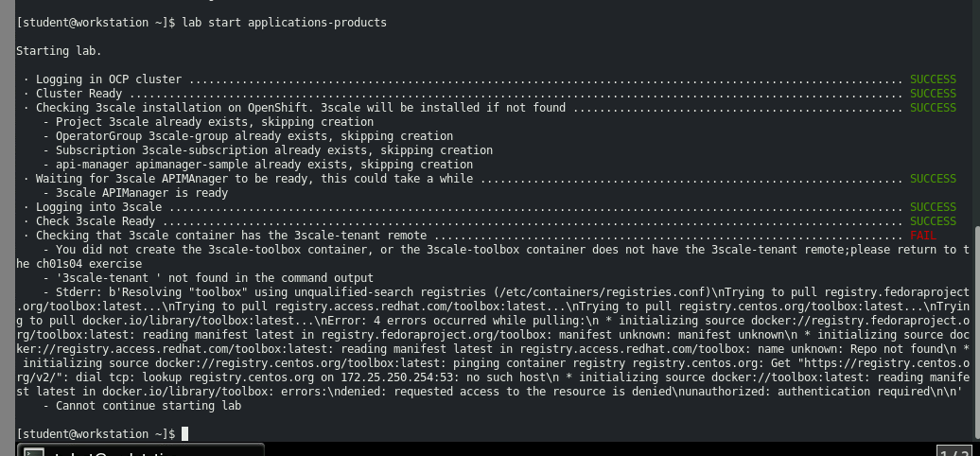The width and height of the screenshot is (980, 456).
Task: Click the red FAIL status text
Action: [922, 236]
